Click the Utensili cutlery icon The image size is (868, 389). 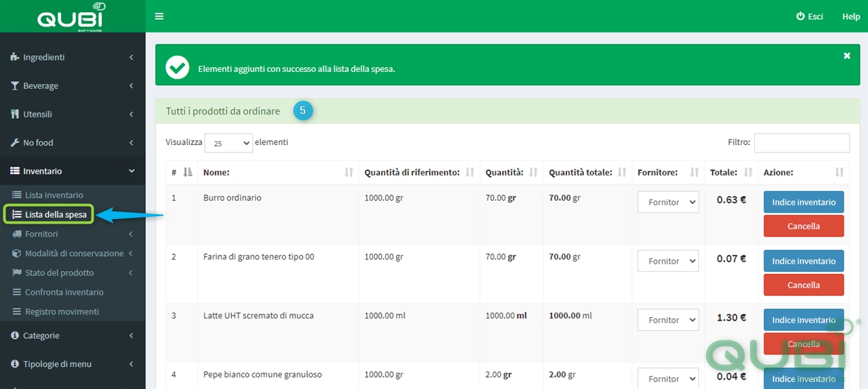click(15, 115)
